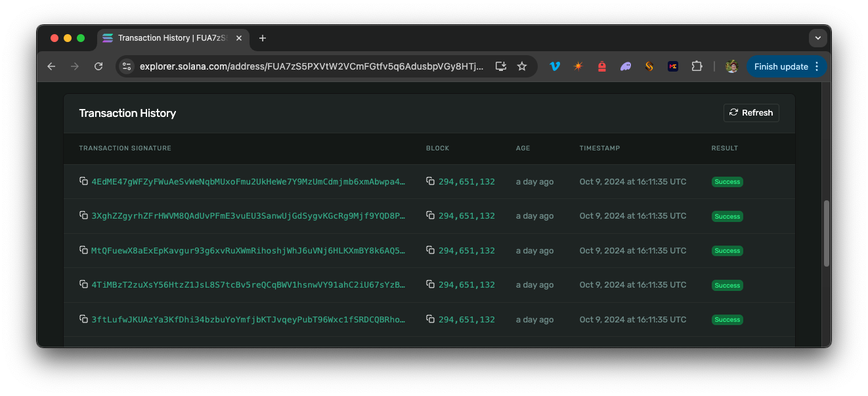Screen dimensions: 868x396
Task: Refresh the transaction history
Action: (751, 113)
